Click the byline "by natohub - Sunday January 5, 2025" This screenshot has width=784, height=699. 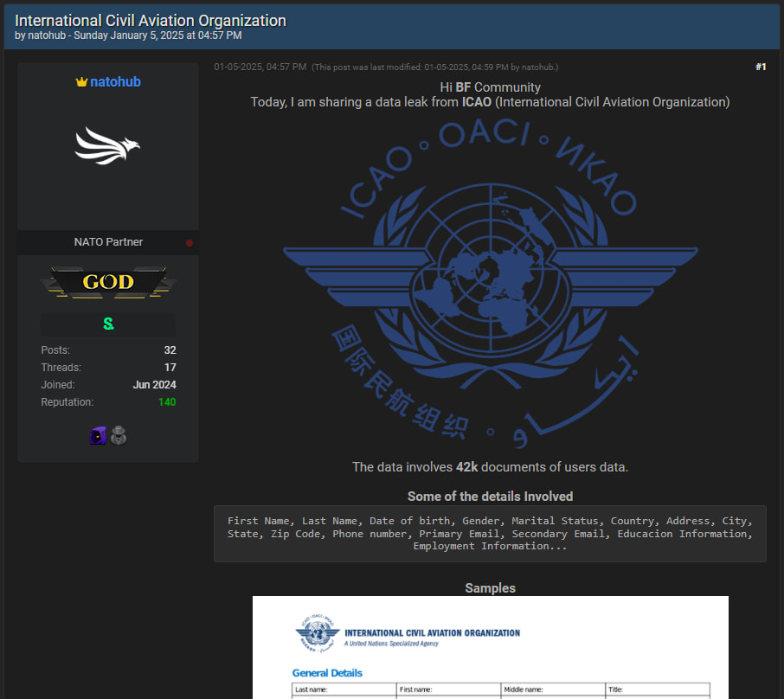pos(128,35)
